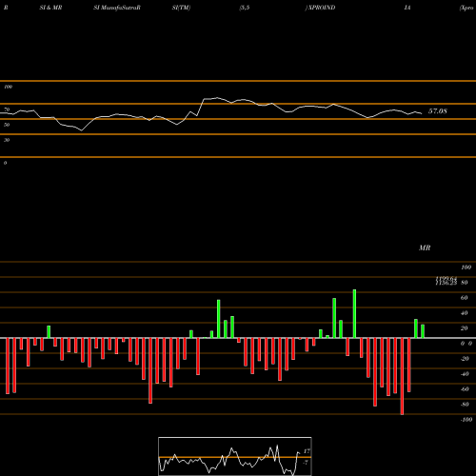Click the MR axis label -100
This screenshot has width=476, height=476.
pyautogui.click(x=466, y=420)
